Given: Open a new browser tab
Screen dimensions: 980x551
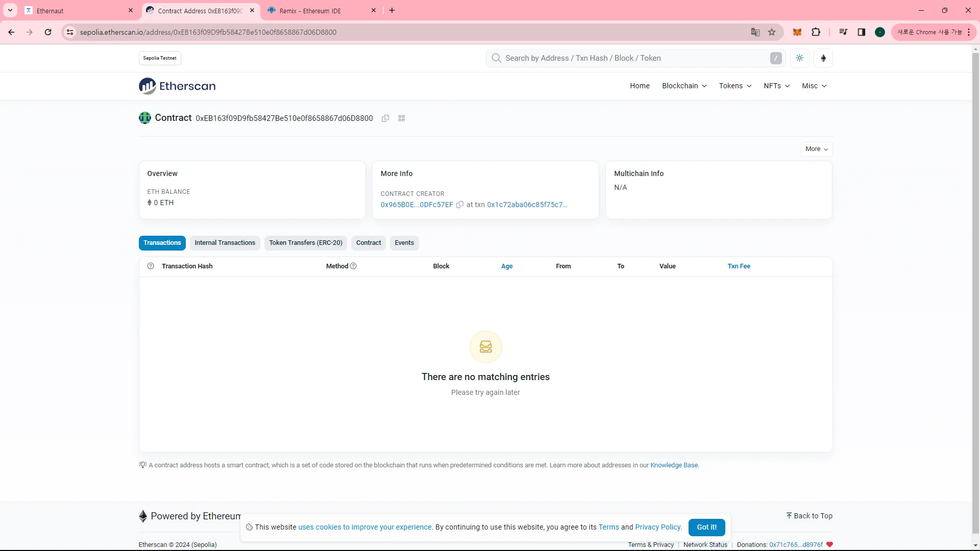Looking at the screenshot, I should (392, 10).
